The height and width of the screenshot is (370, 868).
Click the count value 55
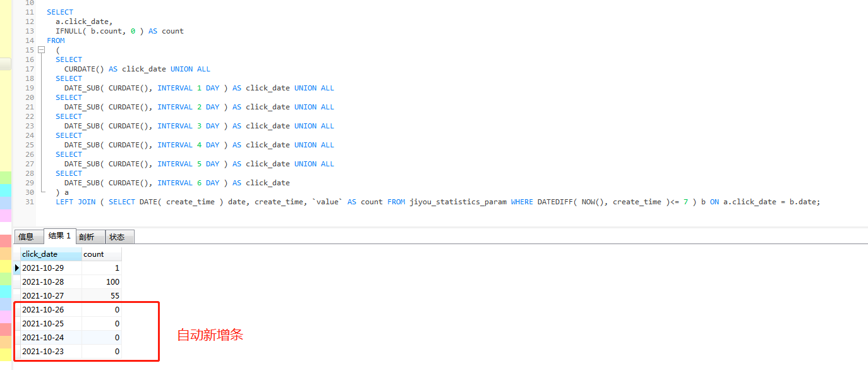pos(102,296)
